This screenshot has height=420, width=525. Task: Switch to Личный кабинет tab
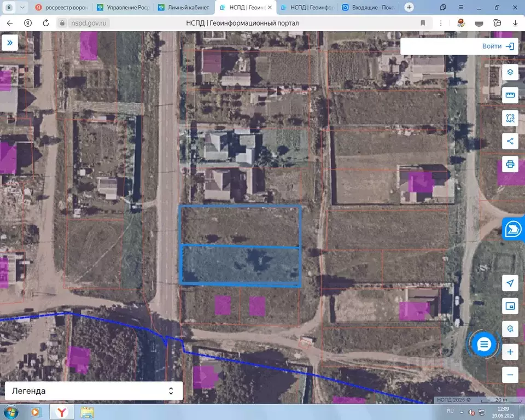point(184,7)
